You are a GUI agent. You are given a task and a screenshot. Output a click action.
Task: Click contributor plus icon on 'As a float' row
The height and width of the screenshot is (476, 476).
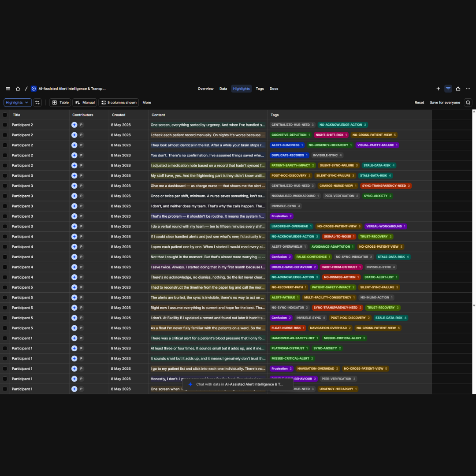pyautogui.click(x=74, y=328)
